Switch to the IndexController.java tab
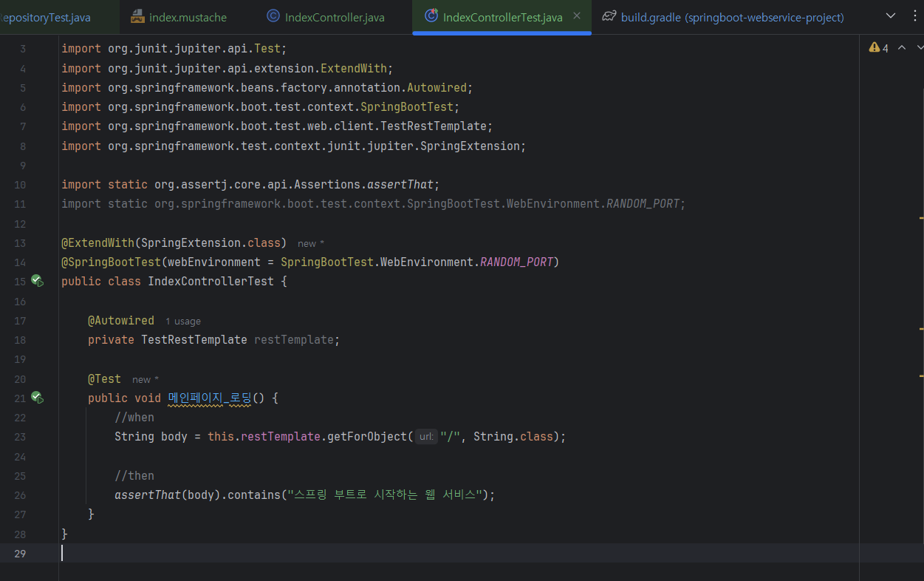Viewport: 924px width, 581px height. click(326, 17)
